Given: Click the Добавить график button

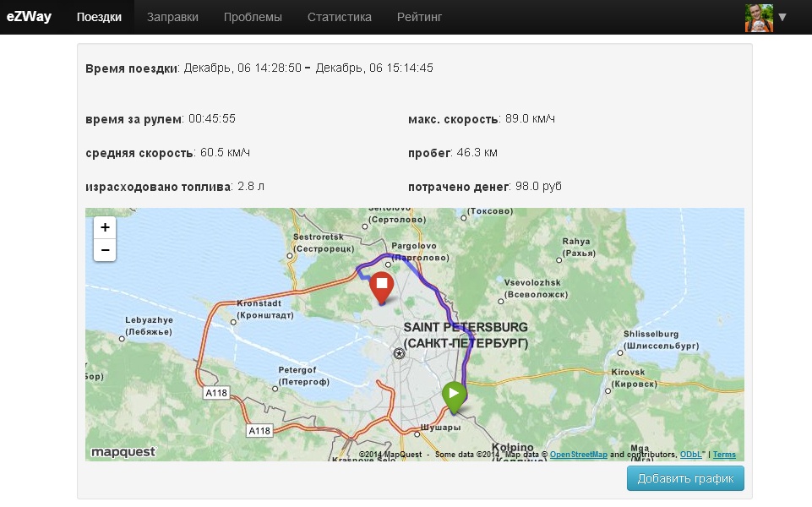Looking at the screenshot, I should point(685,478).
